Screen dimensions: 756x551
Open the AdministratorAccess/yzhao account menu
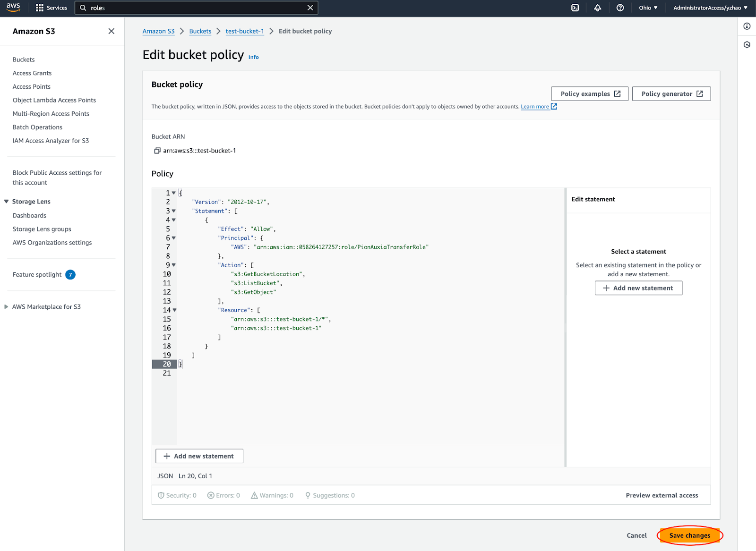click(x=710, y=8)
